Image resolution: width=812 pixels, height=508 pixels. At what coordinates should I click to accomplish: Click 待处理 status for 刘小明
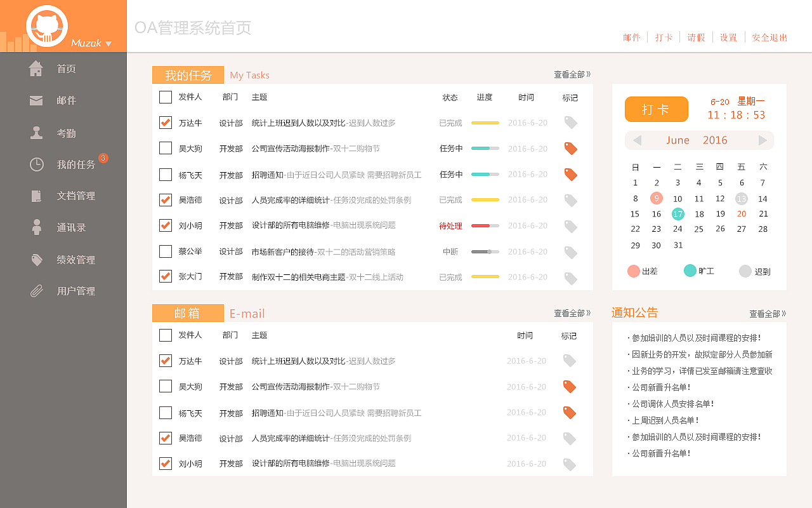[450, 226]
